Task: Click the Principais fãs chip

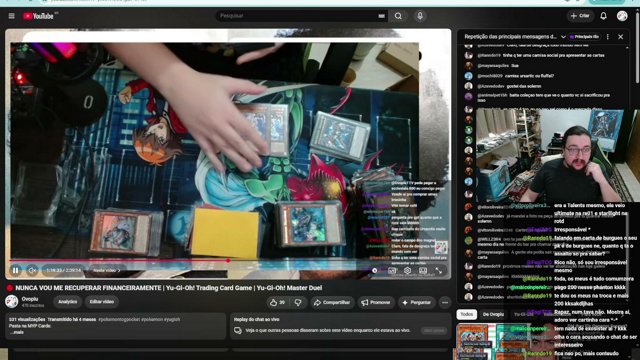Action: pyautogui.click(x=584, y=37)
